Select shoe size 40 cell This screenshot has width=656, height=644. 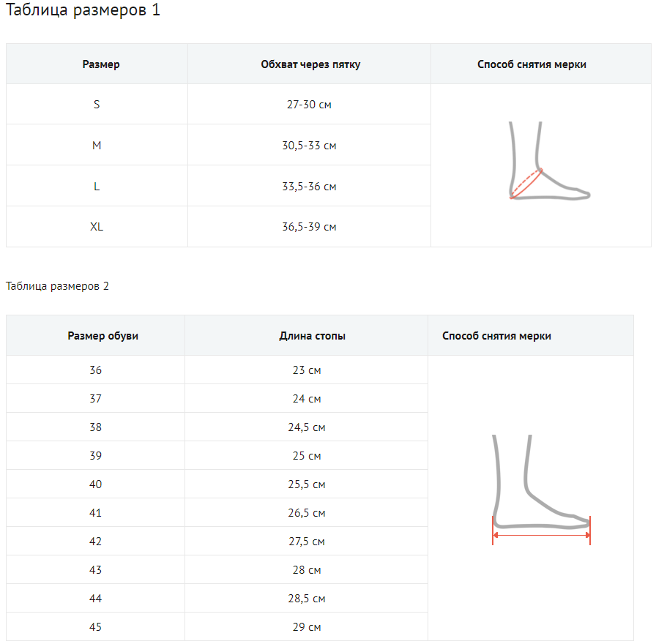[x=96, y=484]
